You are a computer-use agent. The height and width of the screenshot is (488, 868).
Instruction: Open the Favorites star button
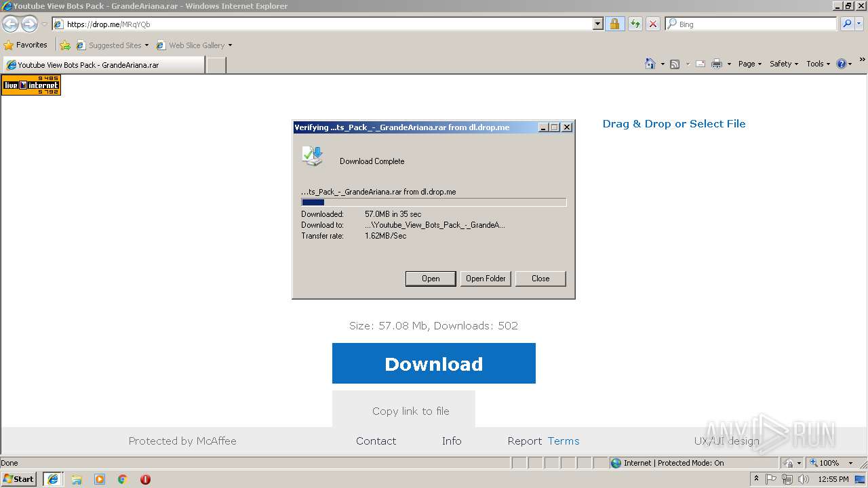26,45
